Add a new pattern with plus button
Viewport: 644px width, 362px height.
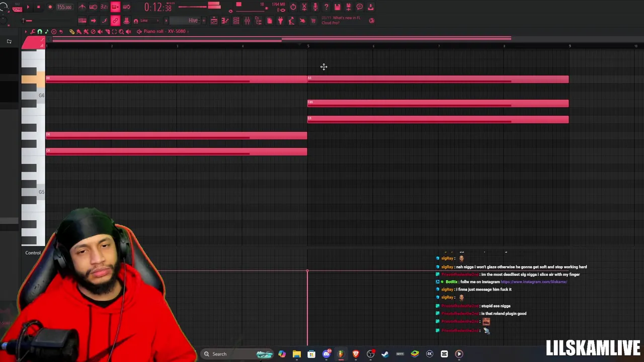coord(204,21)
